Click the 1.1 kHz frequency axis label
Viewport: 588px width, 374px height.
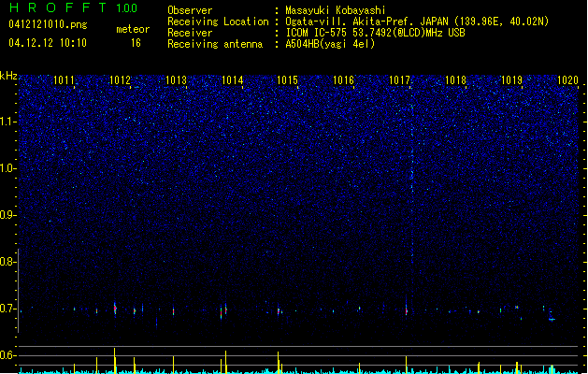click(7, 122)
